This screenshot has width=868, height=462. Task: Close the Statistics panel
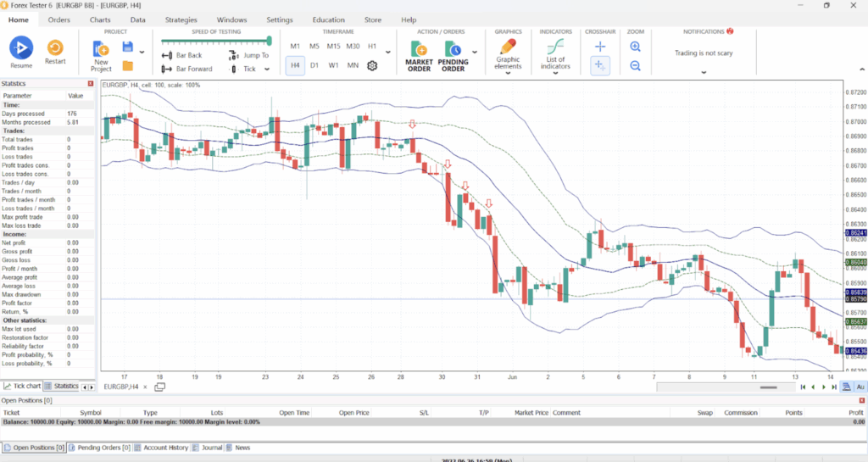click(91, 83)
